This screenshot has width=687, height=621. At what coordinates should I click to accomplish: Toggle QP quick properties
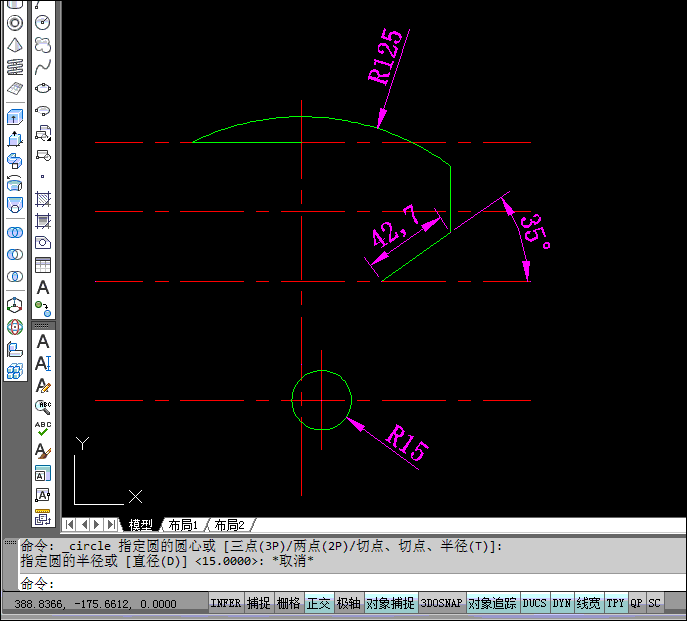637,603
